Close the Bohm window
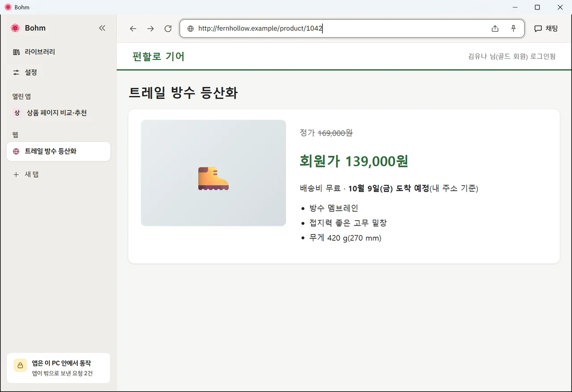572x392 pixels. (560, 7)
